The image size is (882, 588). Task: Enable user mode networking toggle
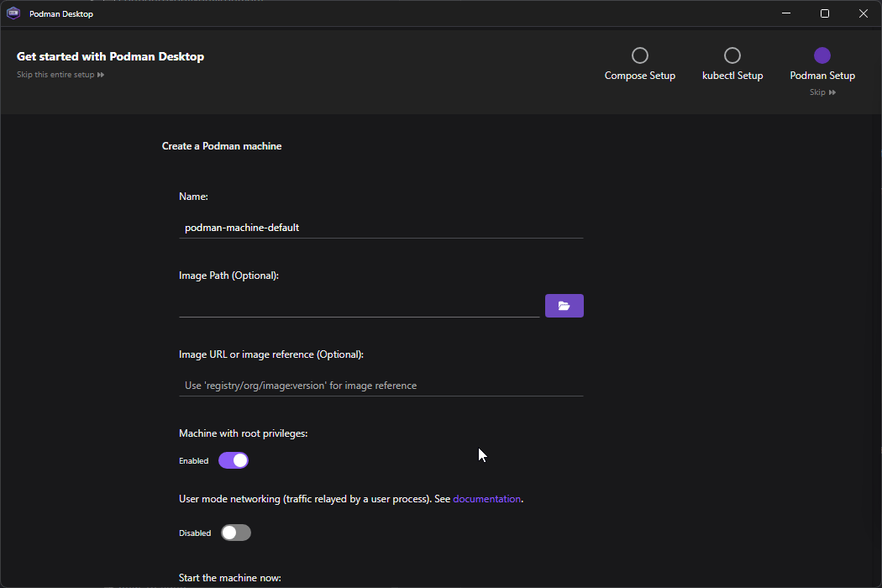236,533
